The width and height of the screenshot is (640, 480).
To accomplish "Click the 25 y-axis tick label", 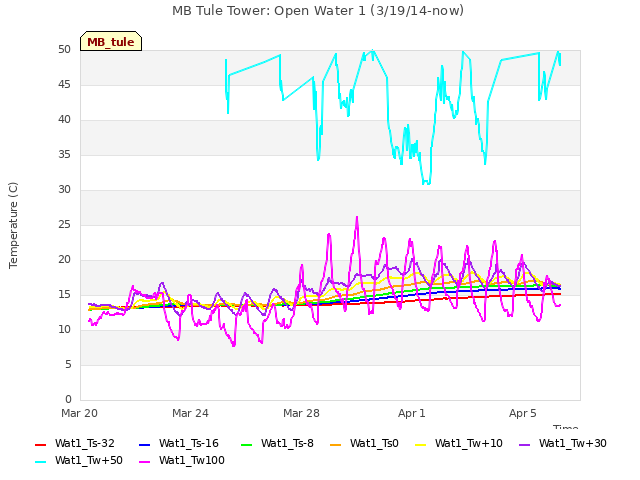I will (64, 225).
